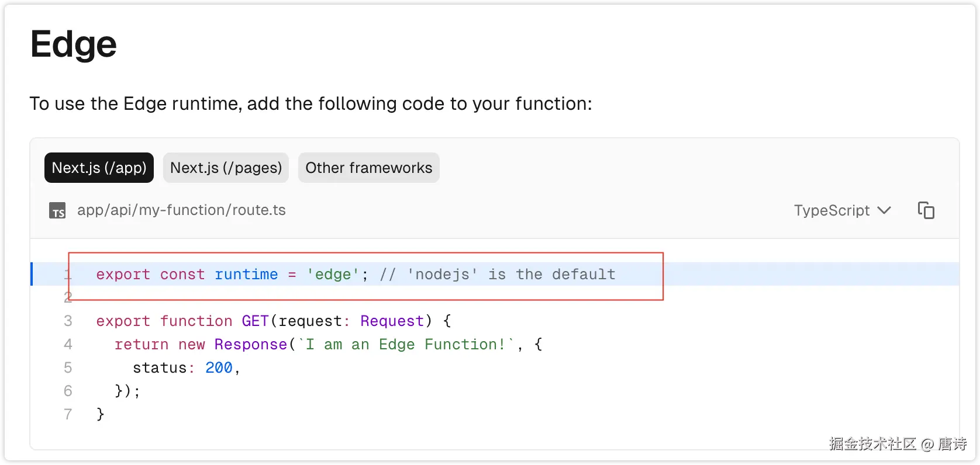Click line number 5 in gutter
The height and width of the screenshot is (465, 980).
pyautogui.click(x=68, y=367)
